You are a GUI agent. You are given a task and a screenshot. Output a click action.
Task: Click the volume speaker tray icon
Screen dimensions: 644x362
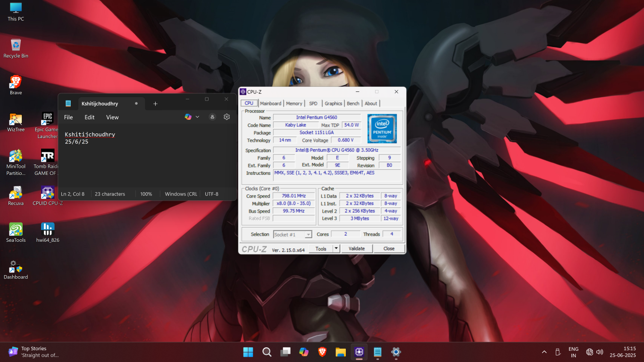point(600,352)
